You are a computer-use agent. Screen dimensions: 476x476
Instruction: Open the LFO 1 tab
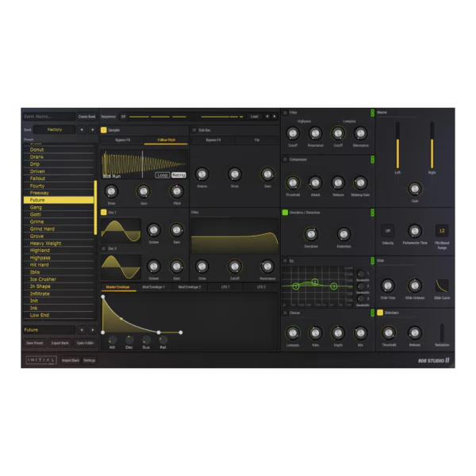pyautogui.click(x=225, y=287)
